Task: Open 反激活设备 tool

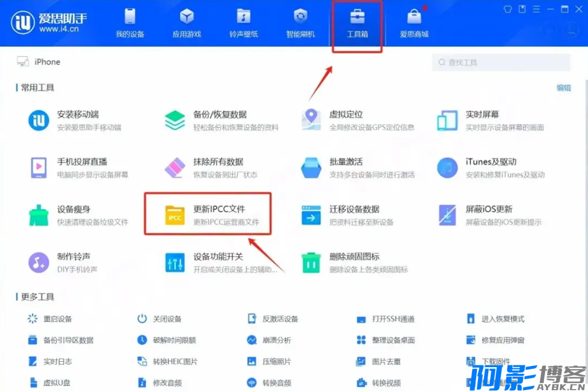Action: [x=273, y=319]
